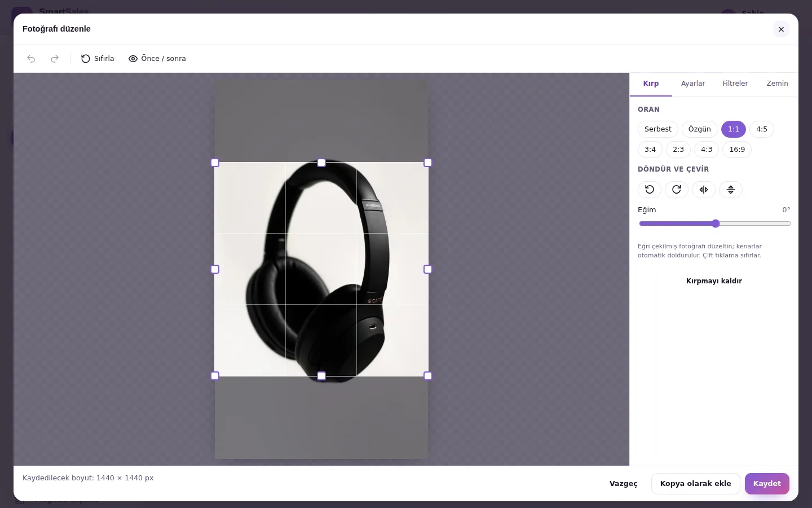Click the top-right crop handle
The width and height of the screenshot is (812, 508).
coord(428,163)
